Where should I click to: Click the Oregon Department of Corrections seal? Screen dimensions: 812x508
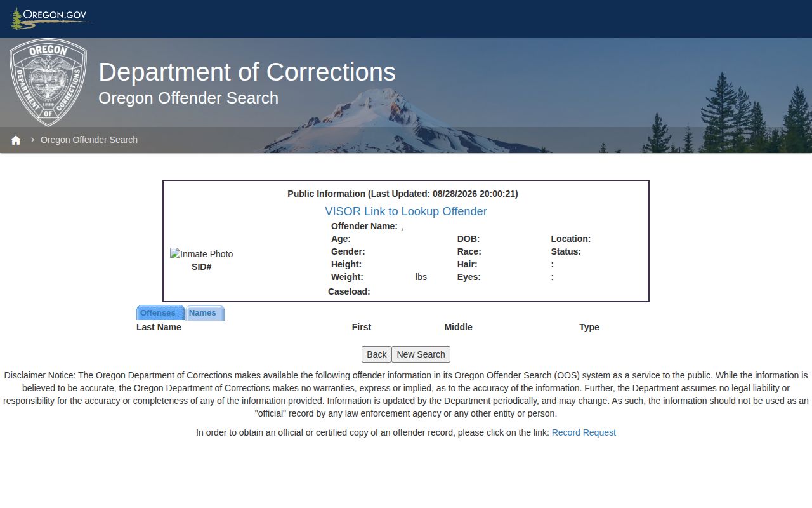pos(48,83)
